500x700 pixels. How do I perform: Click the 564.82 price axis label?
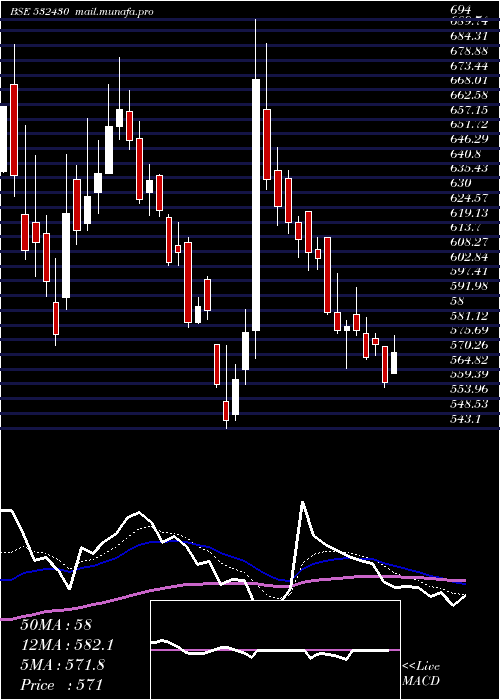469,359
